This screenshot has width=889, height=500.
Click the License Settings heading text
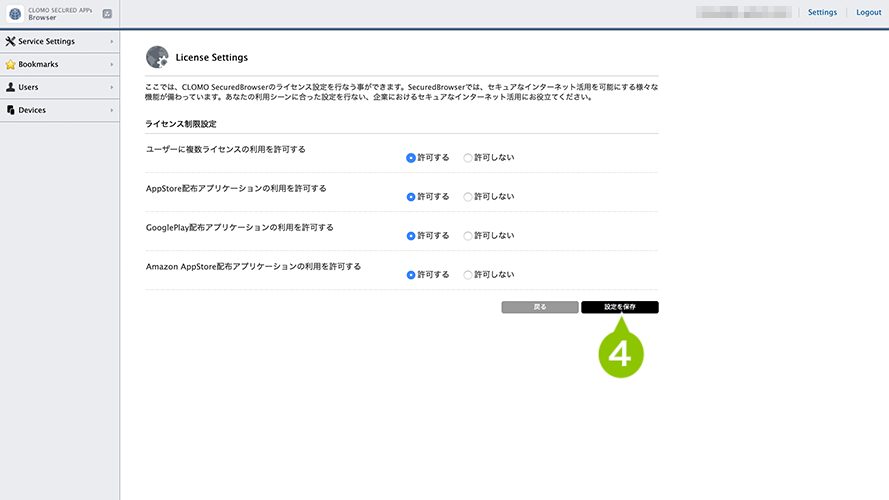click(x=211, y=57)
